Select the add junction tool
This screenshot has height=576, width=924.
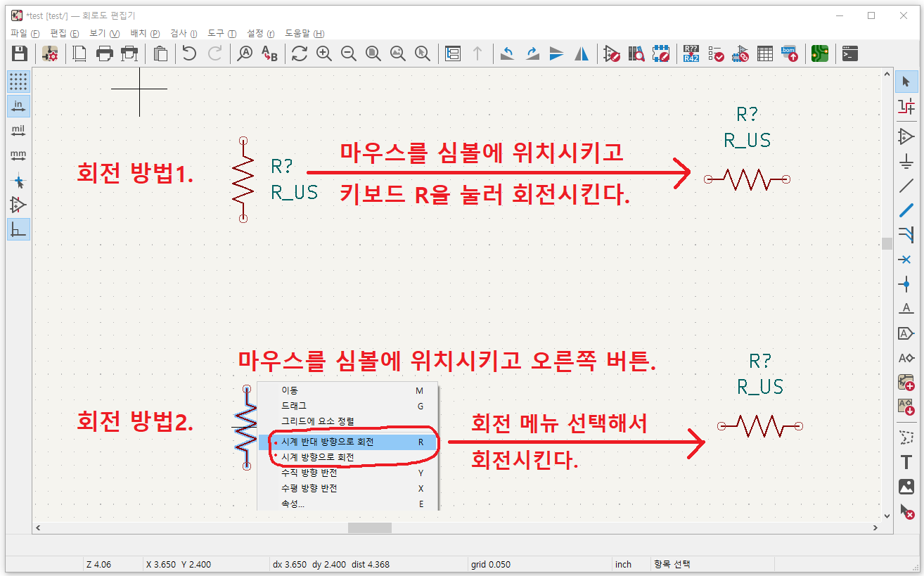[906, 284]
